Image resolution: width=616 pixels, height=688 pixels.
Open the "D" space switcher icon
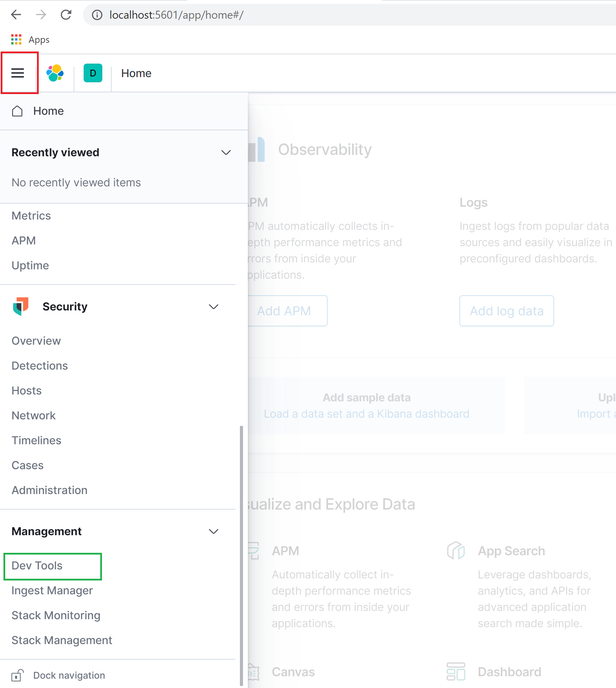tap(92, 73)
